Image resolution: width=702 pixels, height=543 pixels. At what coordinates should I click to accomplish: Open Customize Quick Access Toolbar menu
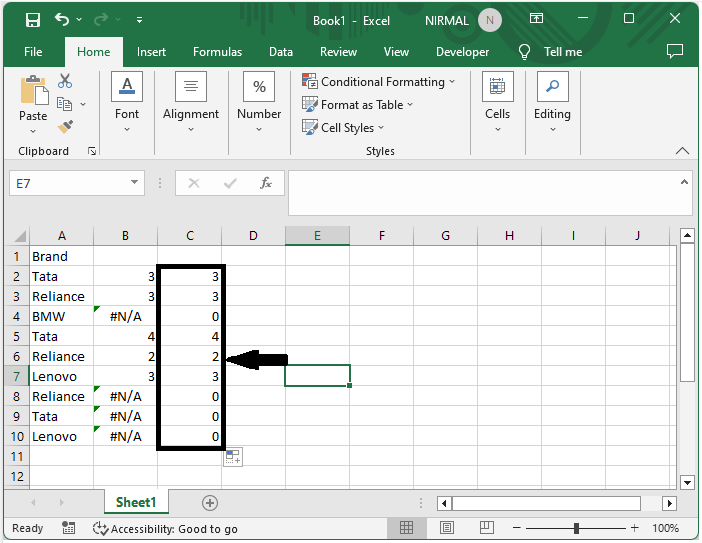point(139,20)
